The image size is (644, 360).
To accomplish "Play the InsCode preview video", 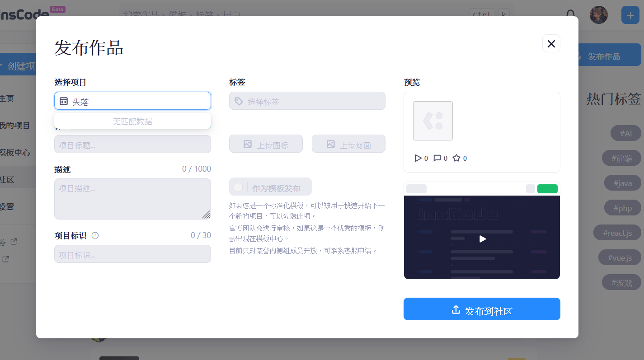I will (482, 238).
